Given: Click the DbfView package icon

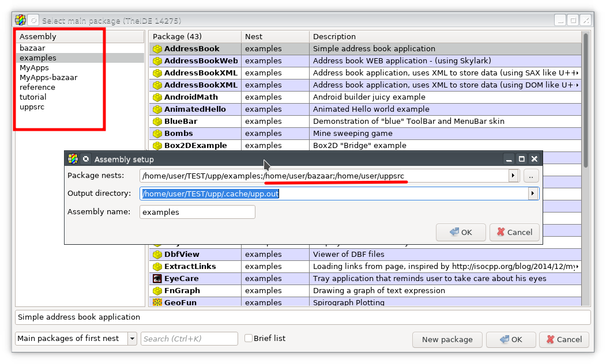Looking at the screenshot, I should coord(157,255).
